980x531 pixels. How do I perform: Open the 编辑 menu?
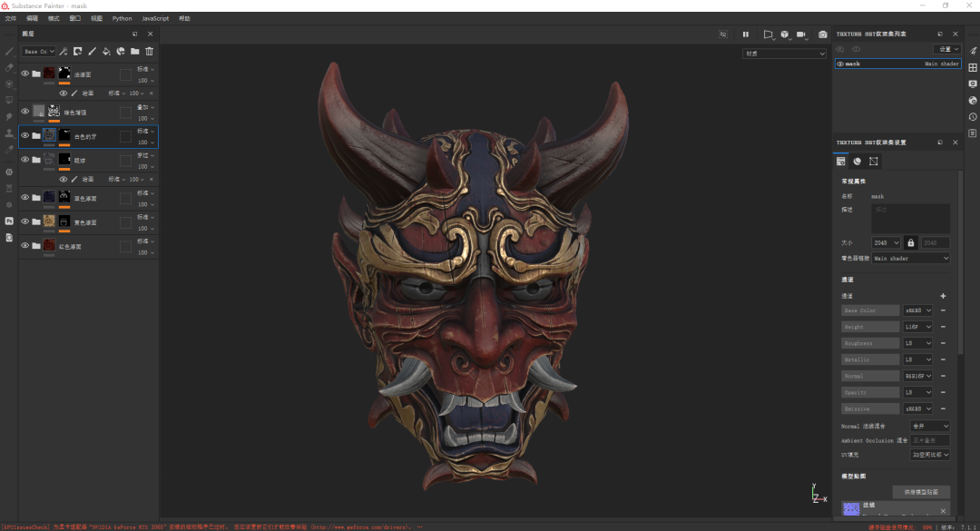32,19
